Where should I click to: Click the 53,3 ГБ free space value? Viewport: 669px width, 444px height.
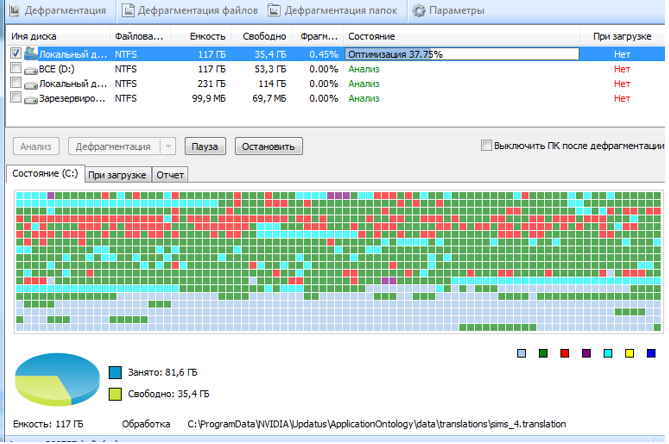[269, 69]
